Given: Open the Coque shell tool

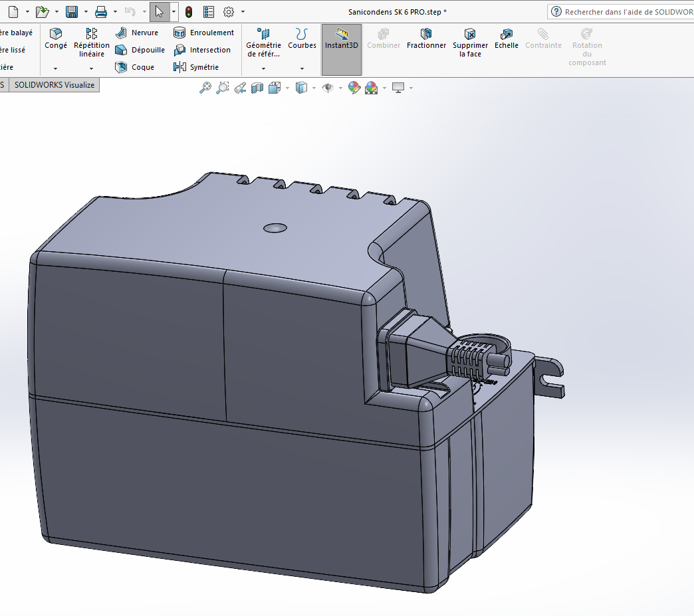Looking at the screenshot, I should [134, 67].
